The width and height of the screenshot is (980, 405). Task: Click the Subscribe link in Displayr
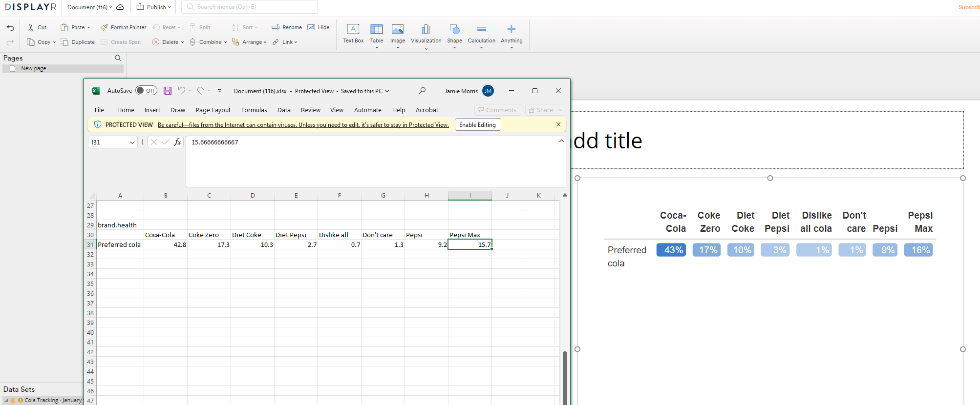[x=969, y=7]
